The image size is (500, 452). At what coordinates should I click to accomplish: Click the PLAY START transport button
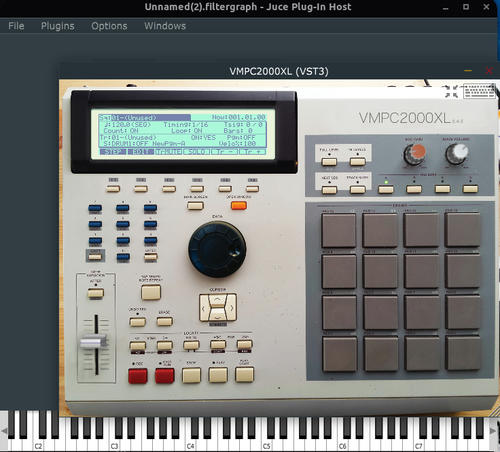(245, 375)
